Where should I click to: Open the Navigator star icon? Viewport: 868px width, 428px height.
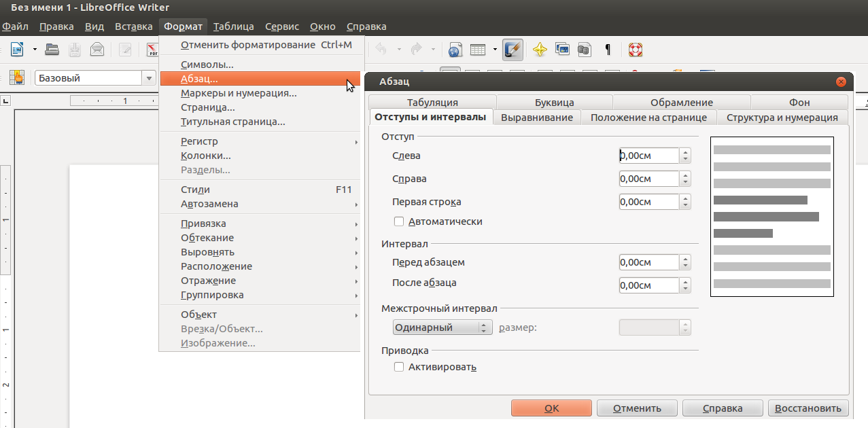click(x=540, y=50)
